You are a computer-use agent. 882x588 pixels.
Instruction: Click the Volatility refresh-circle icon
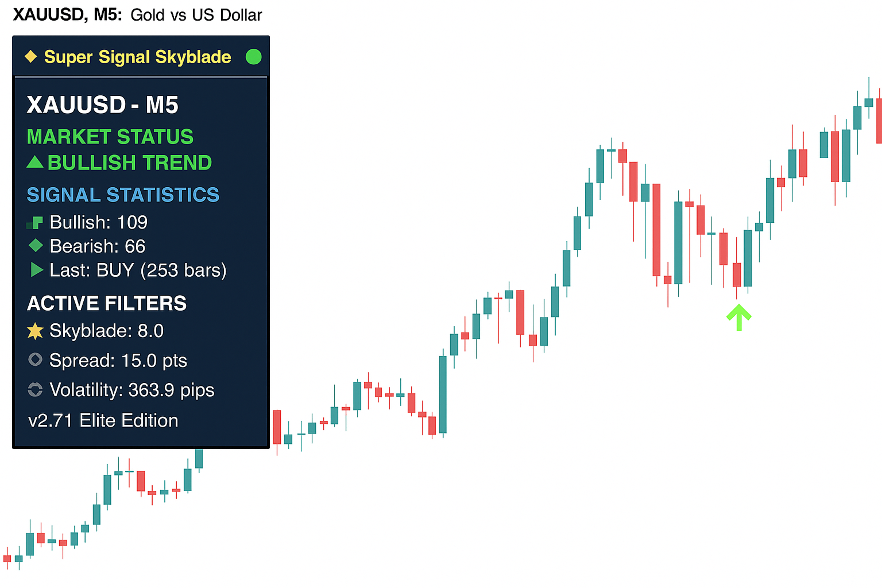(35, 390)
